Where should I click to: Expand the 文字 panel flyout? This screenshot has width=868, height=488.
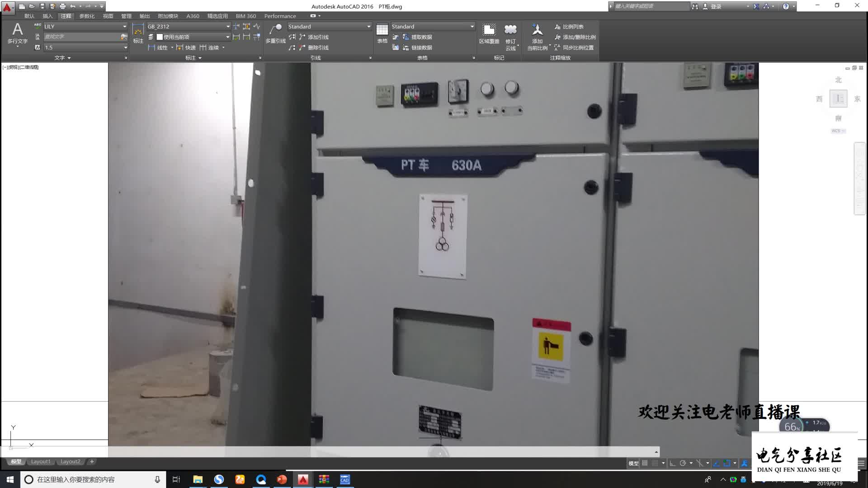pos(62,58)
